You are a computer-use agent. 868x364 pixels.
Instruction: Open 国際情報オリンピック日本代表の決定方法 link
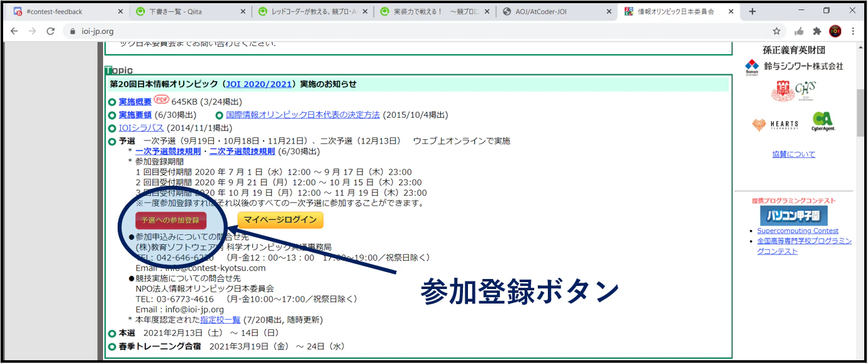tap(303, 115)
